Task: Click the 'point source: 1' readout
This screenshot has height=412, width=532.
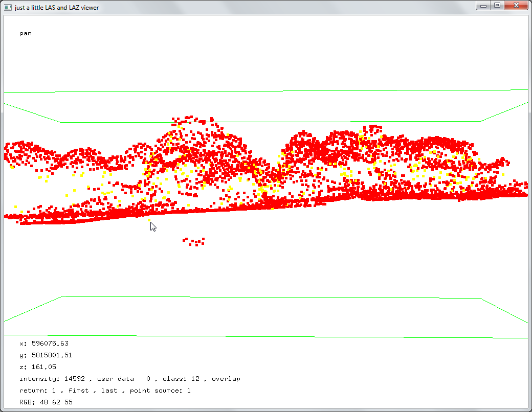Action: (x=160, y=391)
